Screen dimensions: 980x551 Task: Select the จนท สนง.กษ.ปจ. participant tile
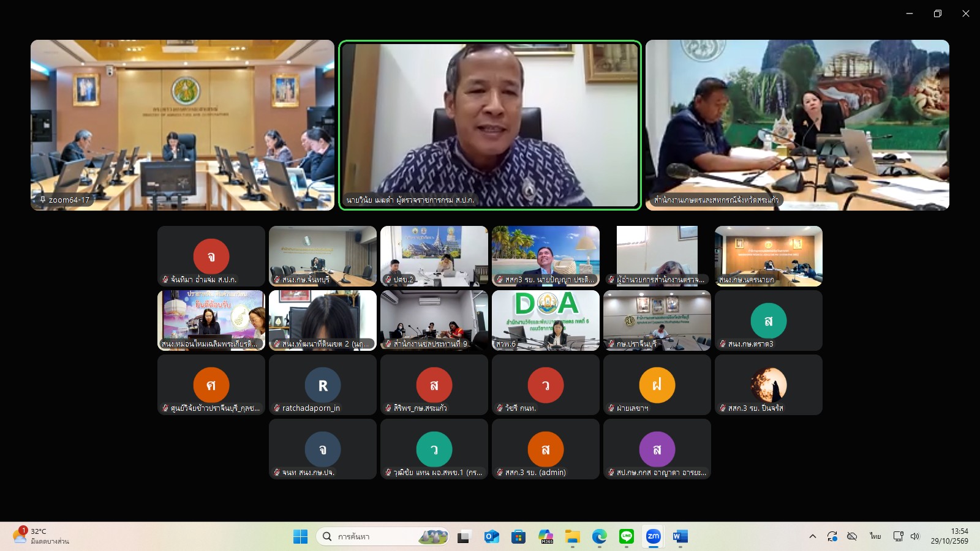point(323,449)
